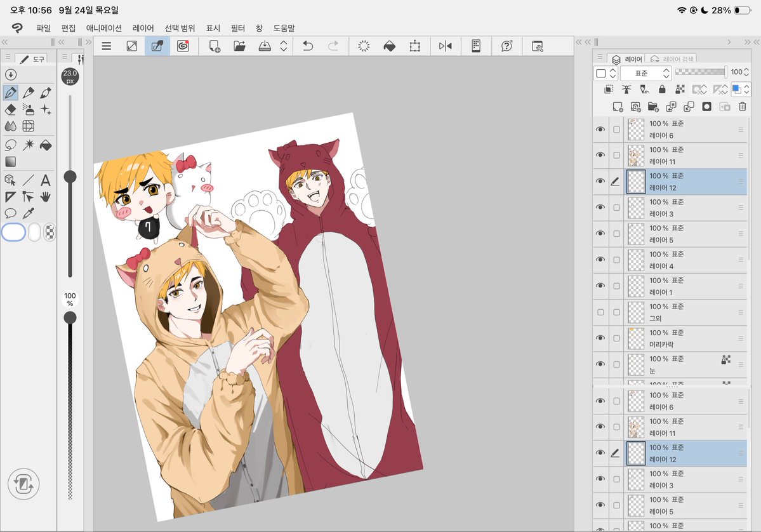Hide the 레이어 4 layer
The height and width of the screenshot is (532, 761).
[600, 260]
